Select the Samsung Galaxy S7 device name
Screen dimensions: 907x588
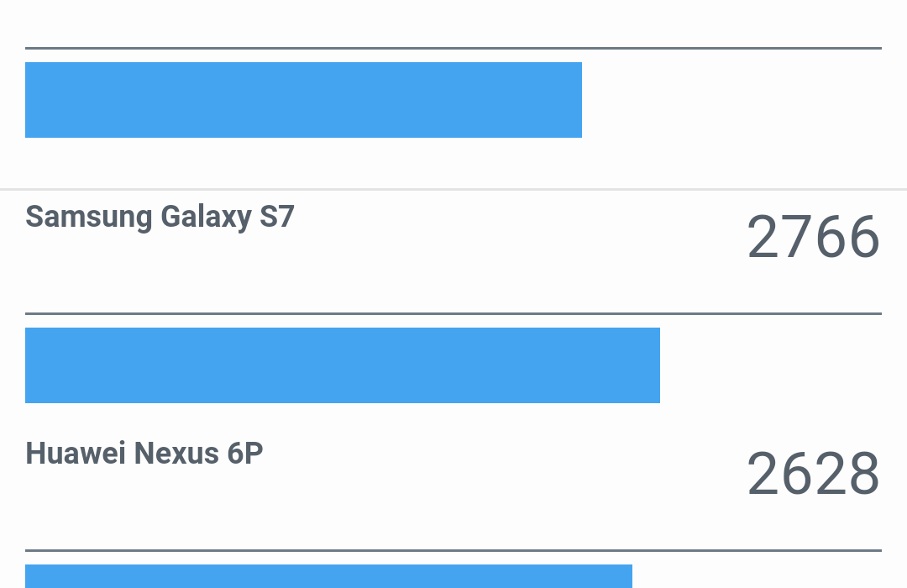160,217
